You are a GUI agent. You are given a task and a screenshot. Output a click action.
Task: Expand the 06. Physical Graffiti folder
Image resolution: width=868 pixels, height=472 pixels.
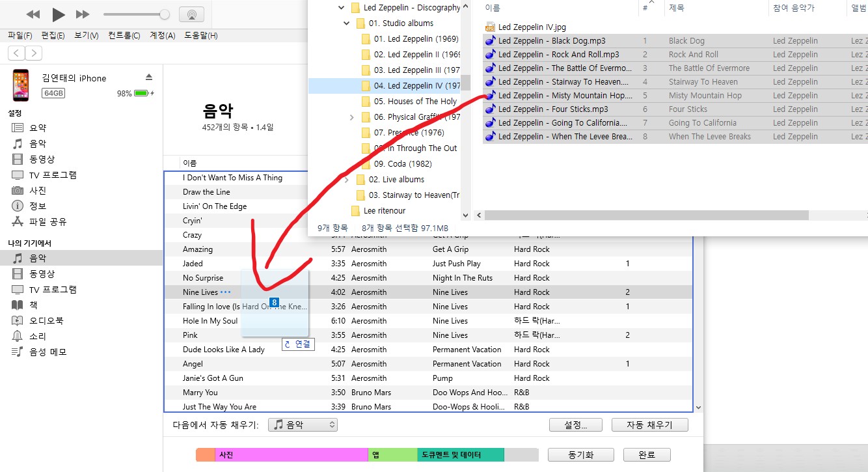352,117
